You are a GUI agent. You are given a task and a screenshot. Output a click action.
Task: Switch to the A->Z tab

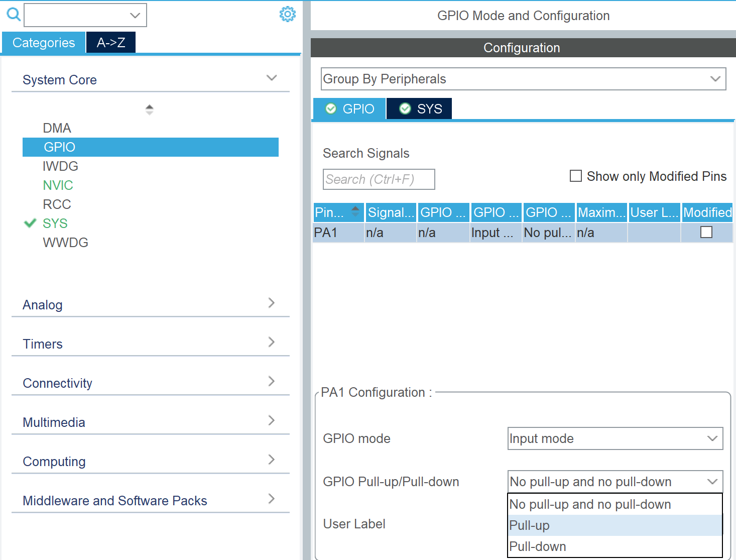pos(111,43)
